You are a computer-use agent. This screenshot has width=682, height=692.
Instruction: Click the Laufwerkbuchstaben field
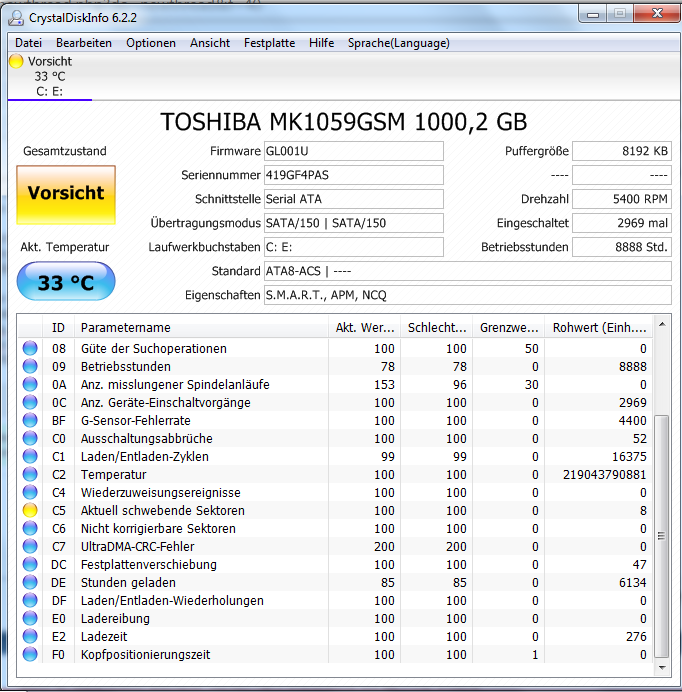(x=354, y=247)
